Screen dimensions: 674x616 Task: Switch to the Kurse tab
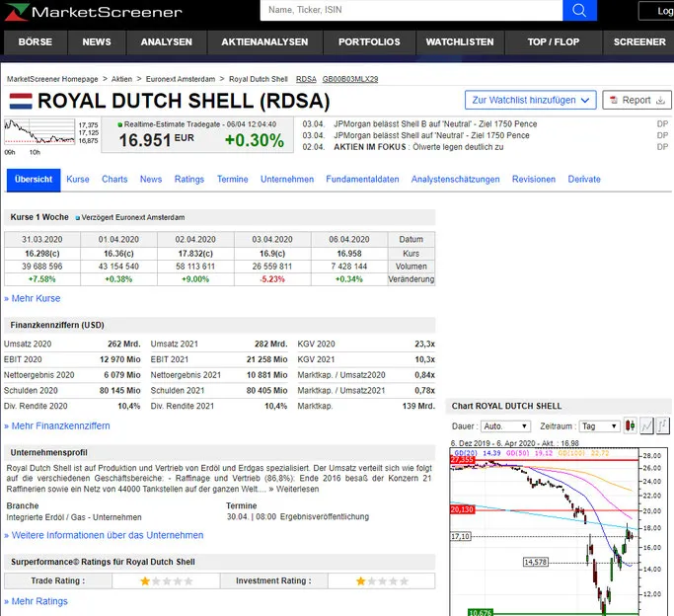click(78, 180)
